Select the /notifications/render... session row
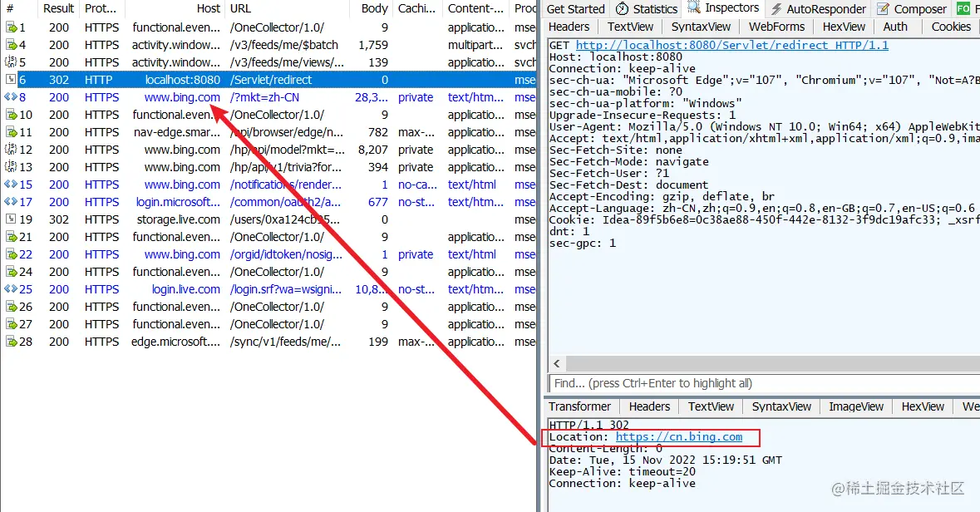Screen dimensions: 980x512 coord(268,185)
